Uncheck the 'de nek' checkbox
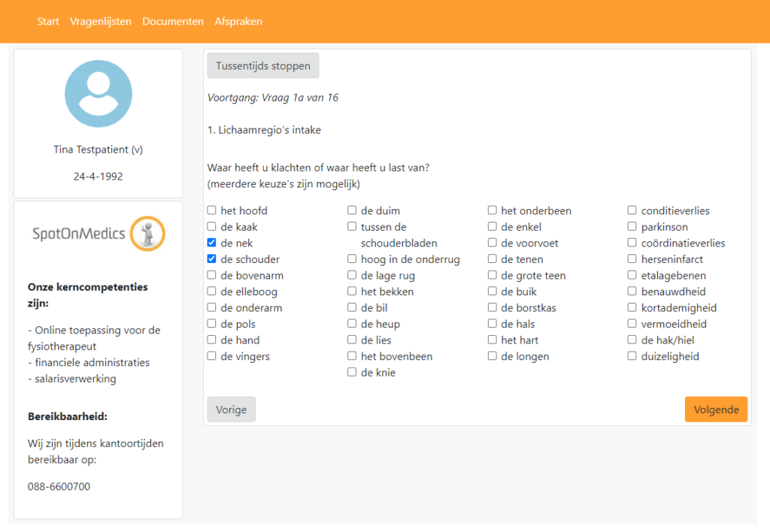The width and height of the screenshot is (770, 532). tap(212, 243)
